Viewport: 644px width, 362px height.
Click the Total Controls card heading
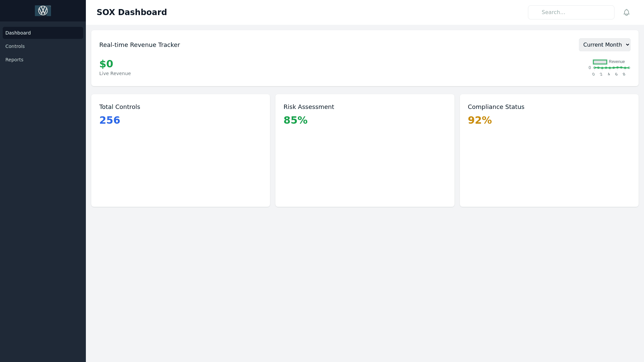pos(120,107)
